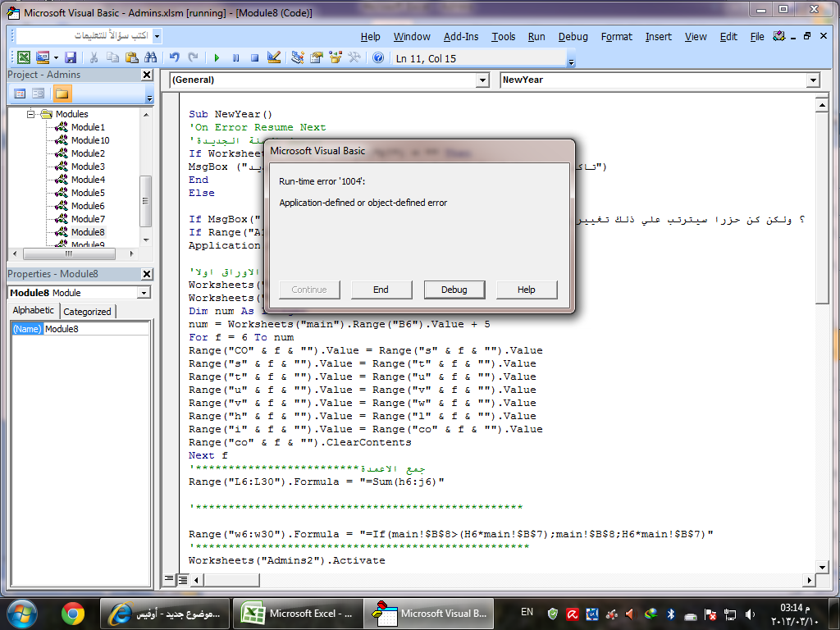Select Module10 in the project tree

coord(90,140)
